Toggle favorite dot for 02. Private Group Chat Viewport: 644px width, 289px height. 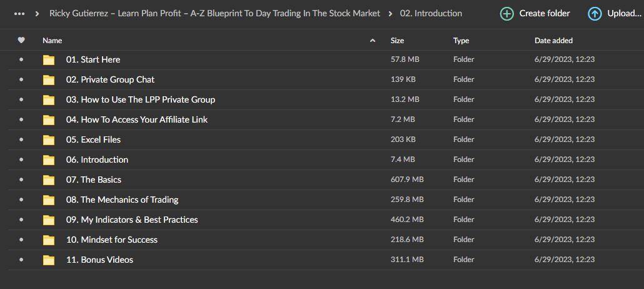21,79
